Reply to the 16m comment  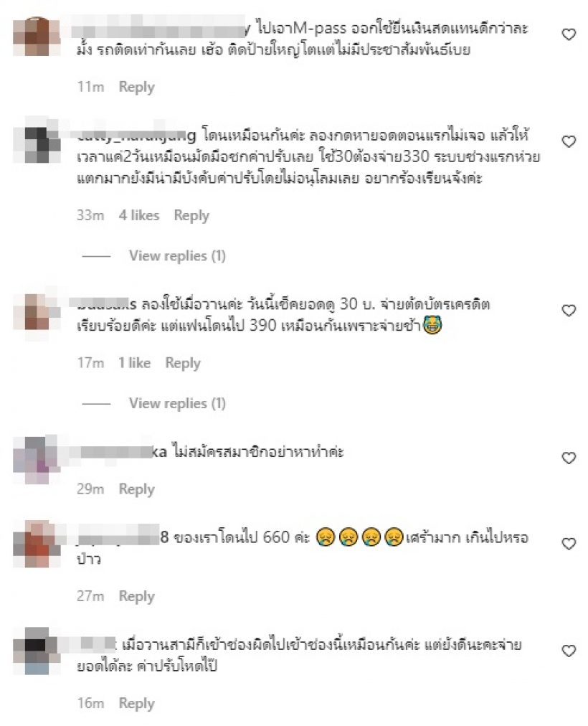click(136, 704)
